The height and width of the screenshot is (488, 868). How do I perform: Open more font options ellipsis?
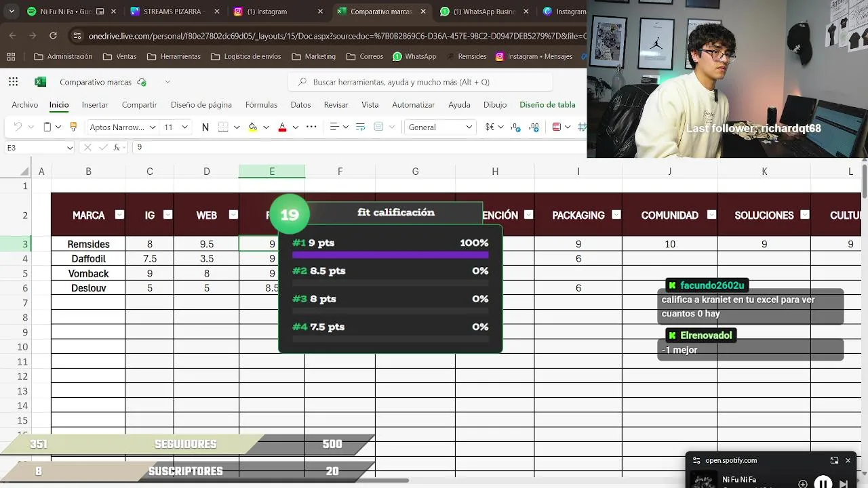311,127
